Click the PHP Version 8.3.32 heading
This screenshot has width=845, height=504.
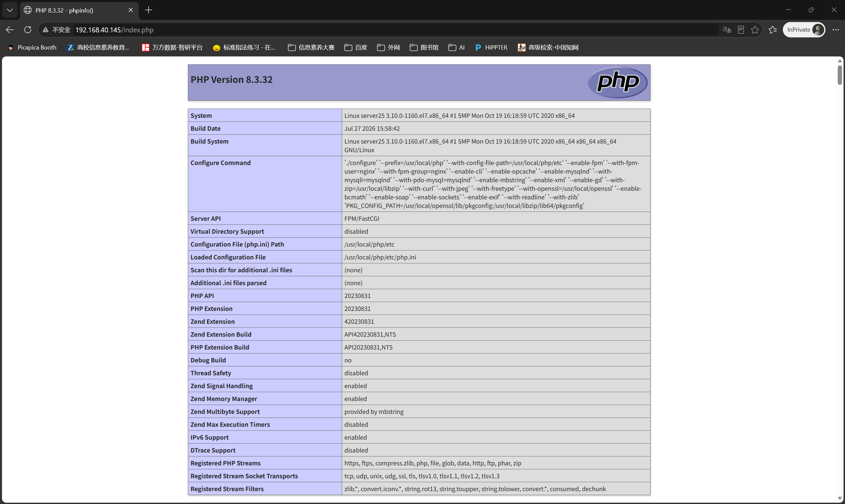[x=231, y=80]
